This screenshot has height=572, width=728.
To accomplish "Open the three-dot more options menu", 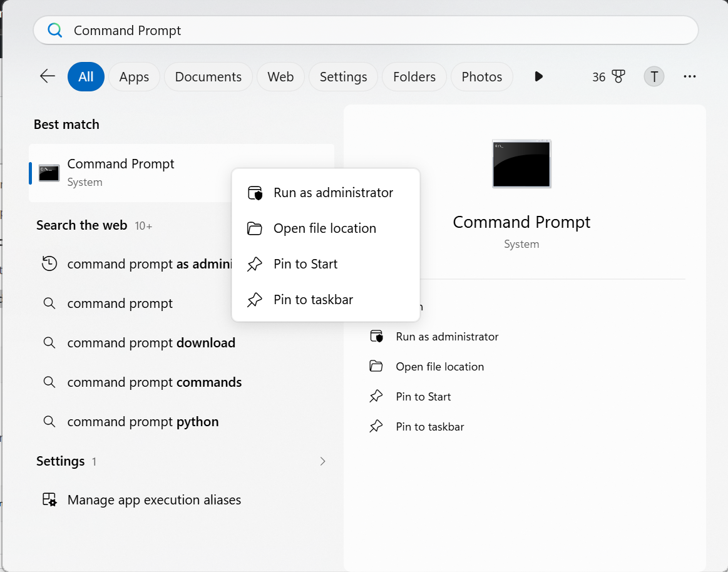I will point(689,76).
